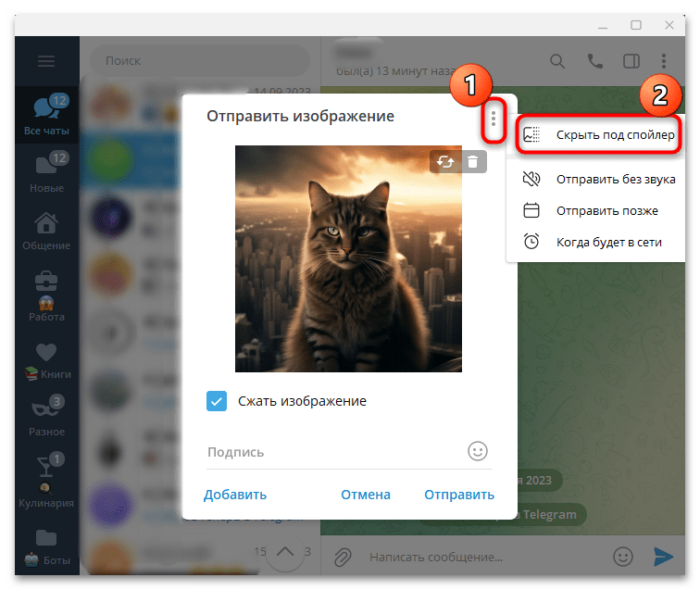Screen dimensions: 700x590
Task: Click the Поиск search field
Action: pos(200,61)
